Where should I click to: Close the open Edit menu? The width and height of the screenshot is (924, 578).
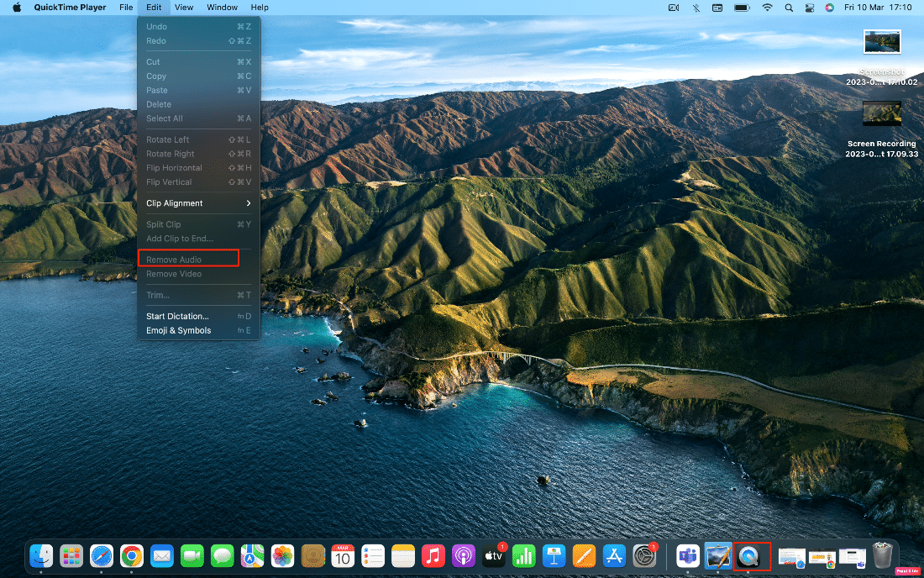click(x=154, y=7)
